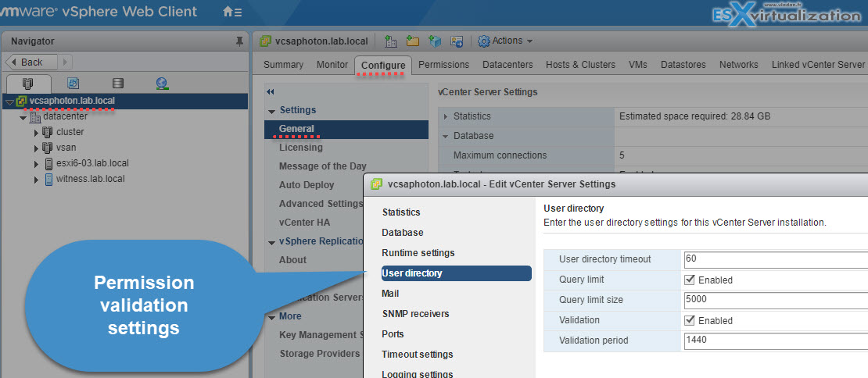
Task: Click the Validation period field
Action: click(775, 341)
